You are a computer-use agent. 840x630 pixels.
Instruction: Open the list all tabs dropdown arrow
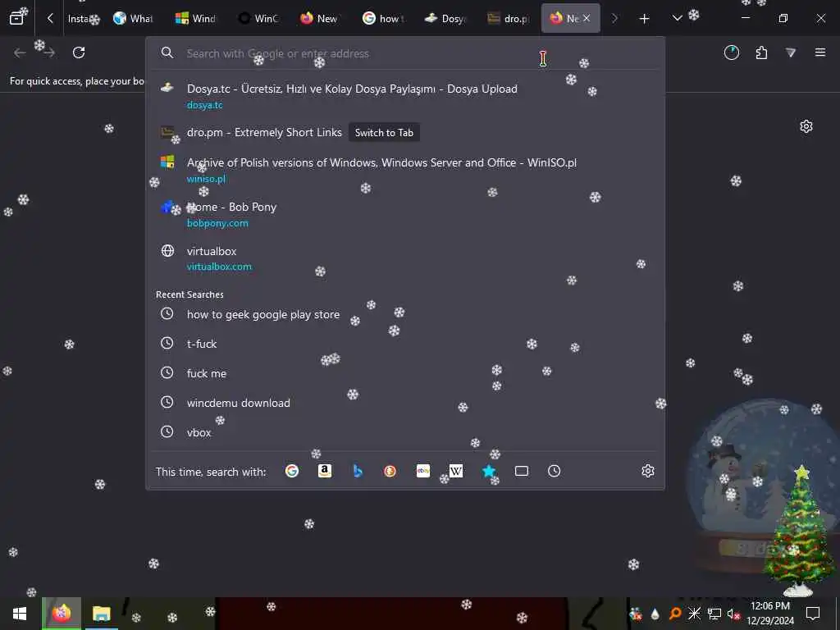coord(677,18)
